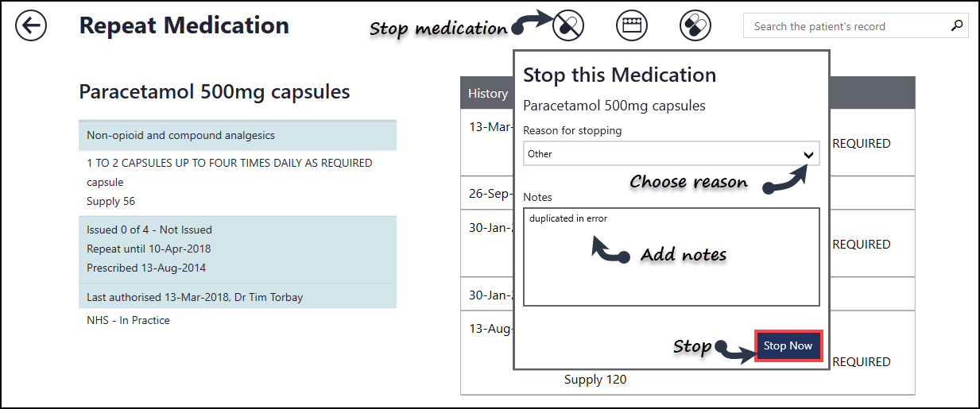Click the 'NHS - In Practice' text
The image size is (980, 409).
(128, 320)
